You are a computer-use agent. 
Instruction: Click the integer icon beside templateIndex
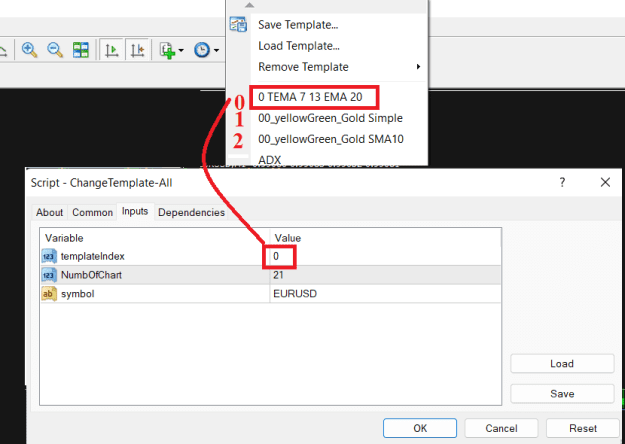[49, 256]
